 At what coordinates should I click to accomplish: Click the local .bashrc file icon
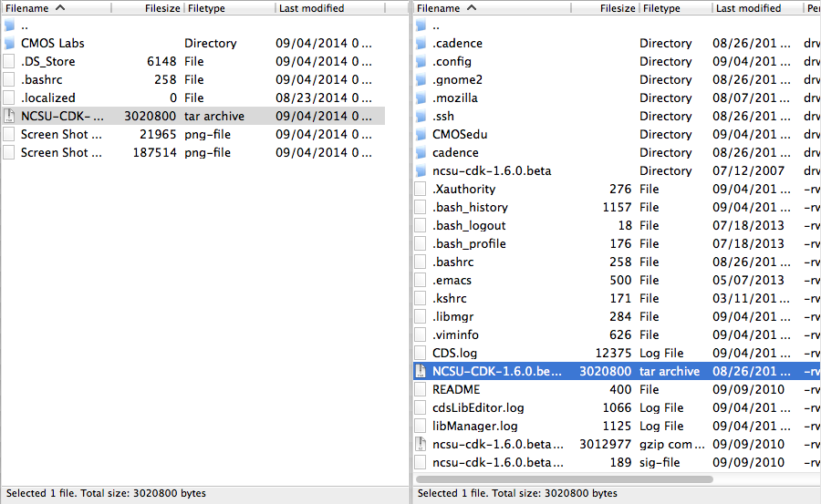click(x=9, y=79)
